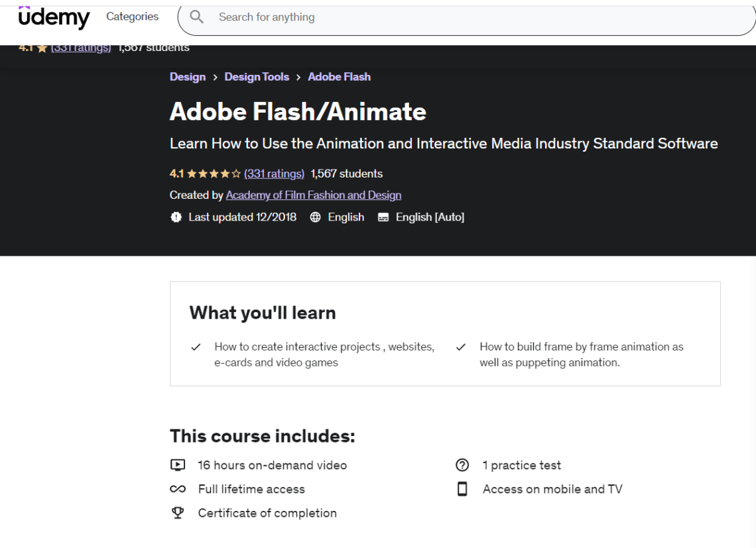Select Design Tools in the breadcrumb
Viewport: 756px width, 548px height.
click(257, 76)
